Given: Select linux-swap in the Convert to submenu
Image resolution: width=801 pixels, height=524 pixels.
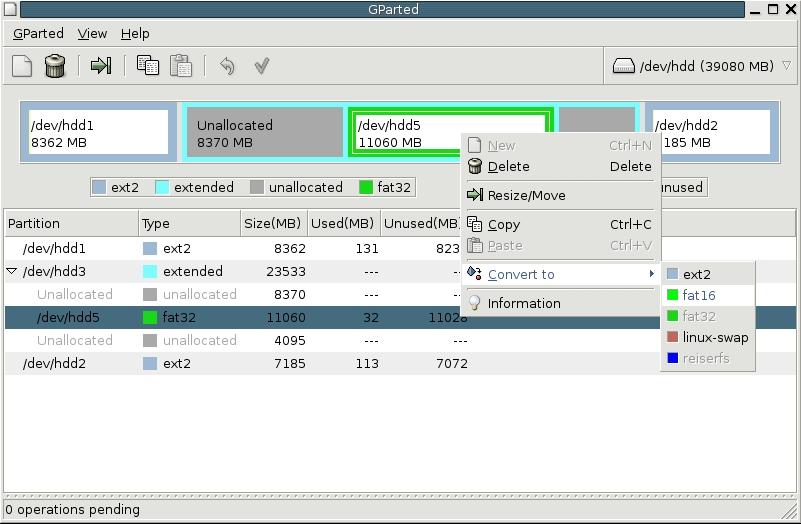Looking at the screenshot, I should (708, 337).
